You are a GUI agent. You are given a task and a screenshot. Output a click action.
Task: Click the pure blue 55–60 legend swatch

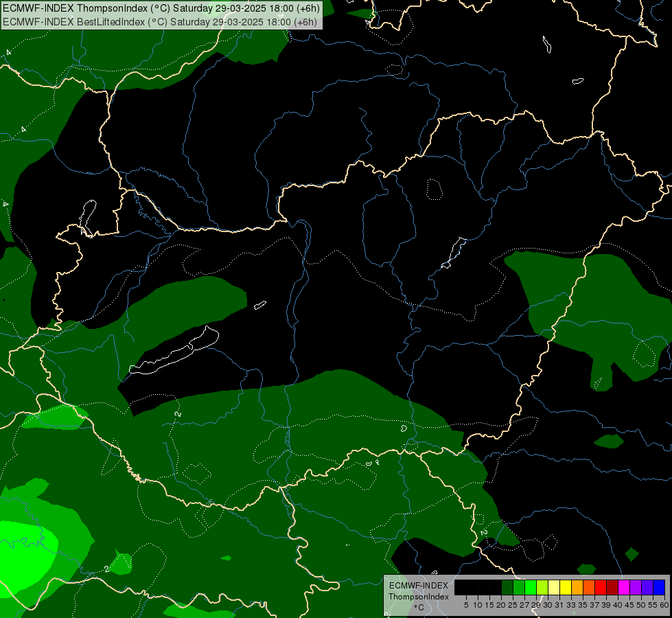coord(659,587)
